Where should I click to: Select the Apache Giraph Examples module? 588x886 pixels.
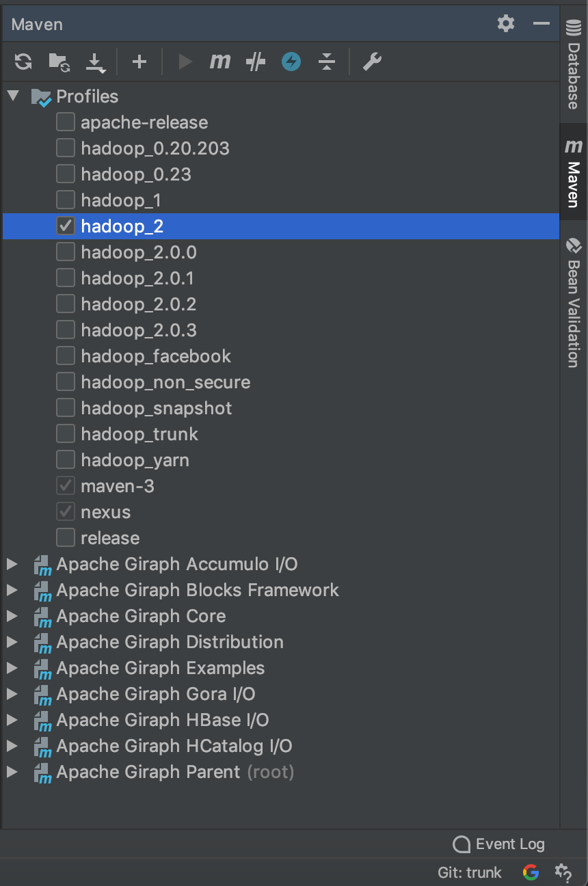161,668
